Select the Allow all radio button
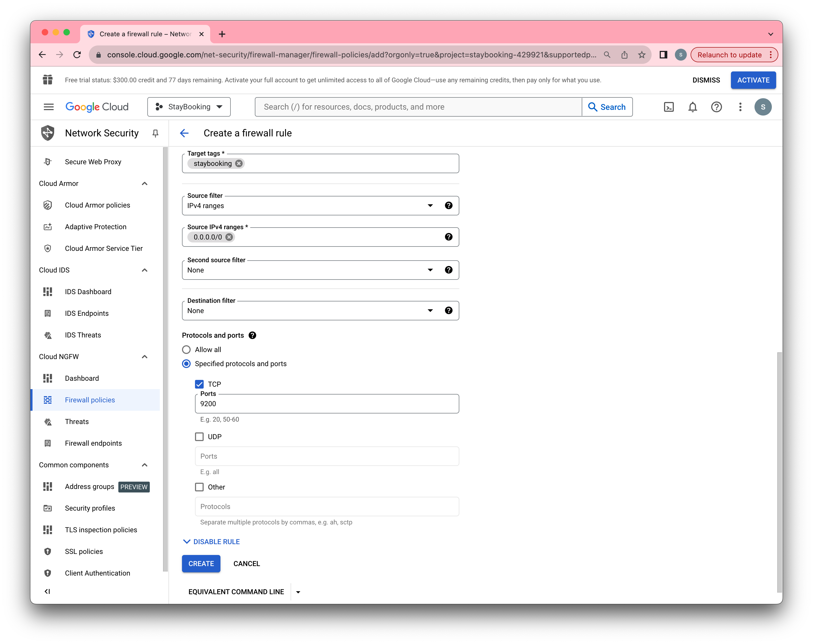The width and height of the screenshot is (813, 644). [x=186, y=350]
